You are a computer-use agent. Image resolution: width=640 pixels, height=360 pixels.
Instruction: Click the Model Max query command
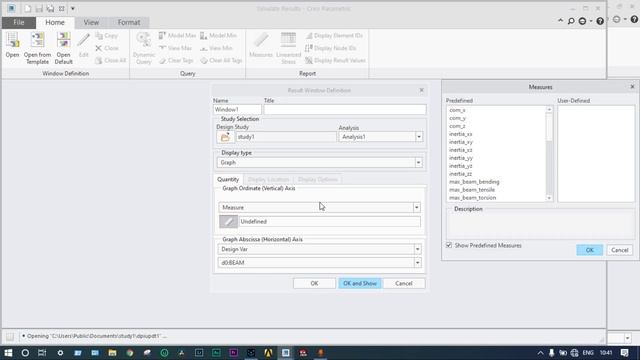[x=177, y=36]
